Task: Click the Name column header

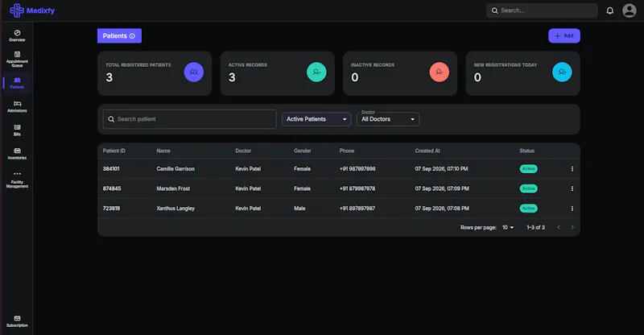Action: pos(163,151)
